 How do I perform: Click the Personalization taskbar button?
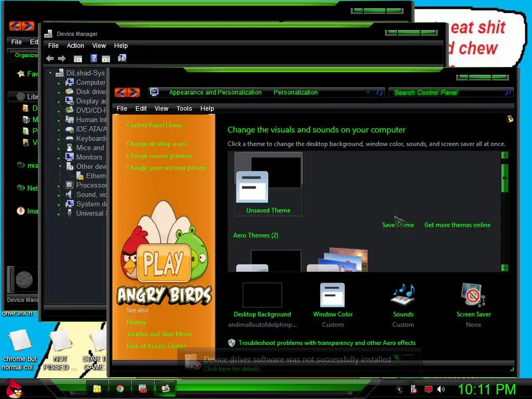point(166,389)
